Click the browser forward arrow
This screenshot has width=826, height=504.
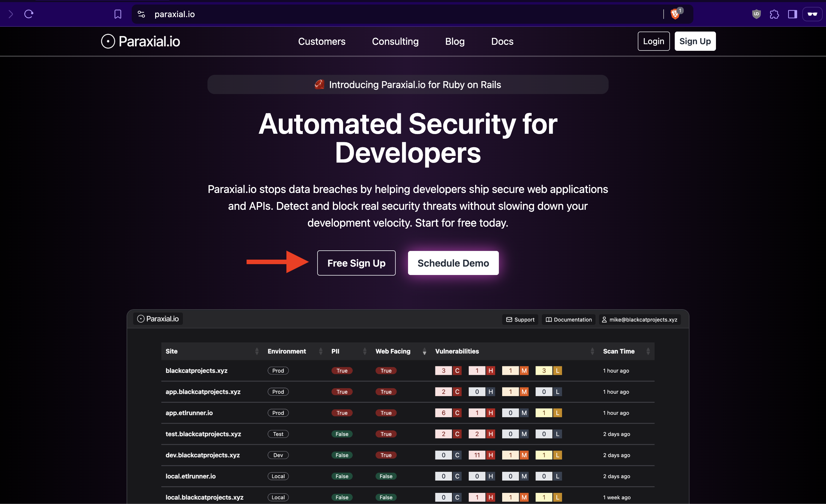[11, 14]
